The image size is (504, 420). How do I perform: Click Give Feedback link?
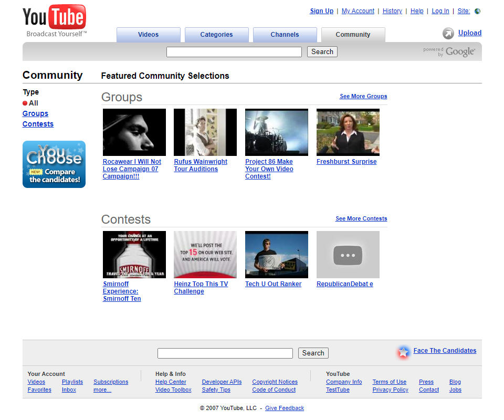285,408
